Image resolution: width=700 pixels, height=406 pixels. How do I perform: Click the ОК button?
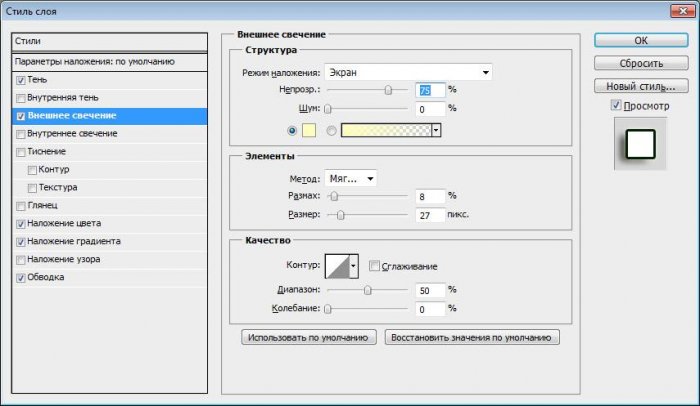point(640,41)
